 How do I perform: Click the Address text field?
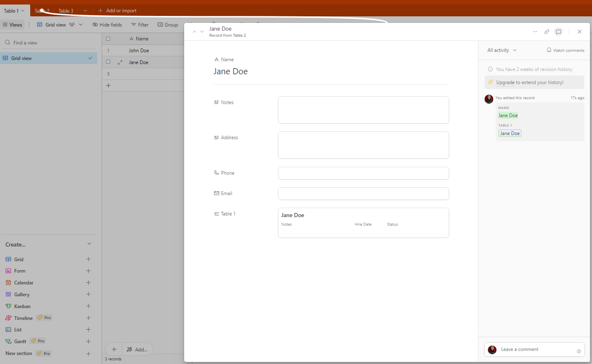363,145
